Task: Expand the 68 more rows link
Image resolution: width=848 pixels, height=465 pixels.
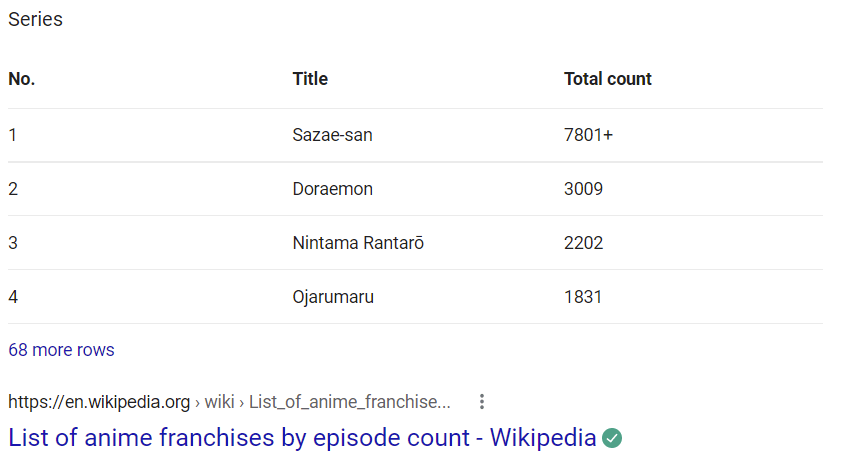Action: point(61,350)
